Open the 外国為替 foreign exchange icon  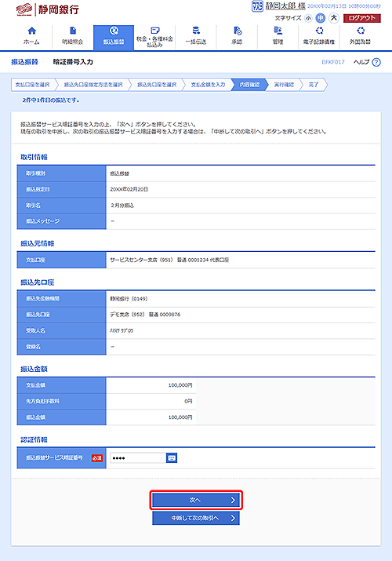360,31
